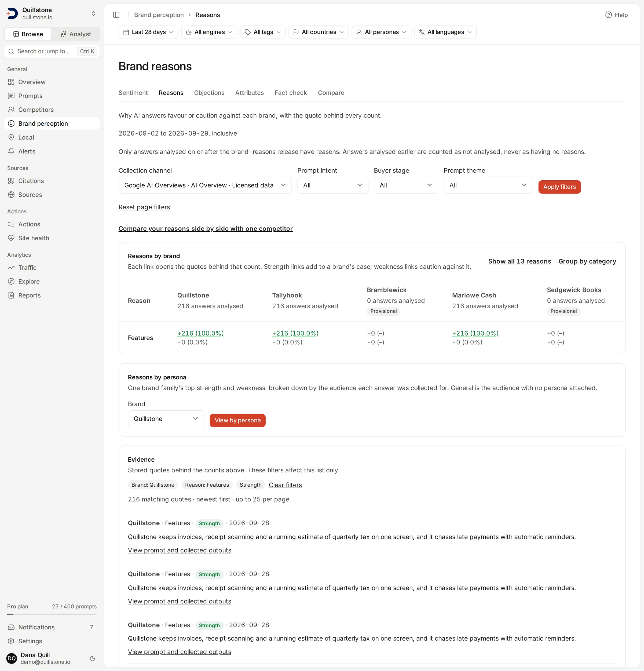Click the DQ user avatar
Viewport: 644px width, 671px height.
coord(12,658)
